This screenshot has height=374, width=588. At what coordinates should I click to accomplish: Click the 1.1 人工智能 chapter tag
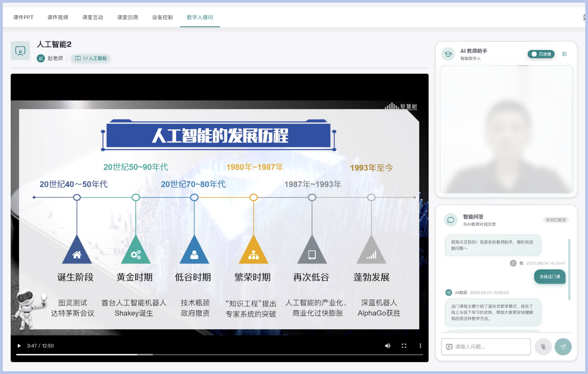[x=91, y=58]
